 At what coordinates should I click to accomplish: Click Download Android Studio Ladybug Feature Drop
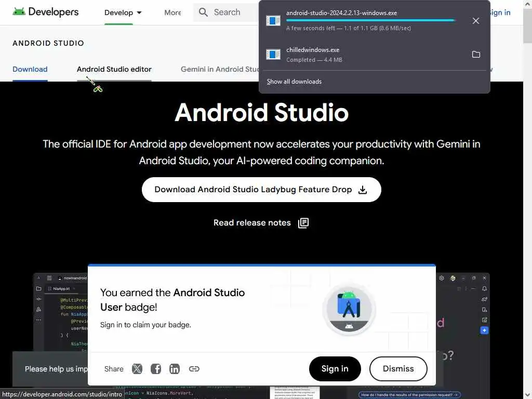(261, 189)
